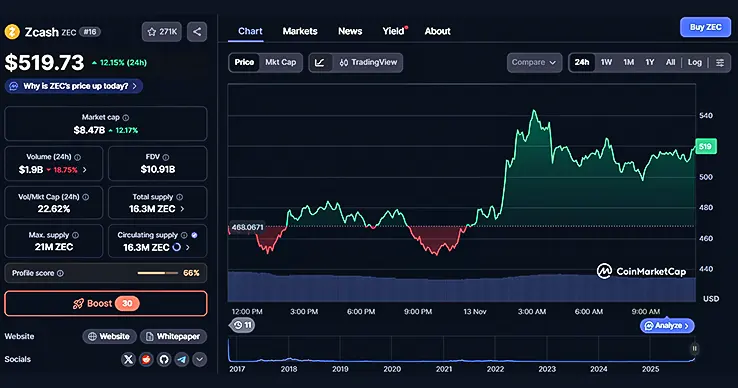Click the Buy ZEC button
This screenshot has height=388, width=738.
point(705,27)
